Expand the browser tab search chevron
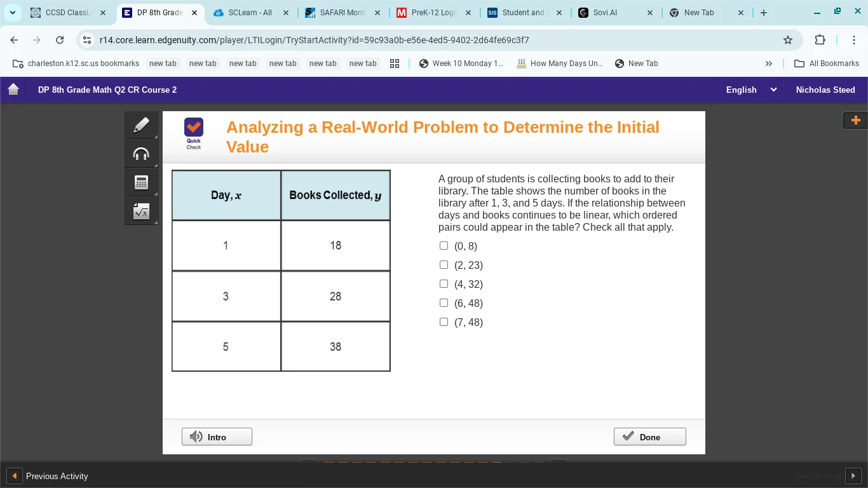 (12, 12)
